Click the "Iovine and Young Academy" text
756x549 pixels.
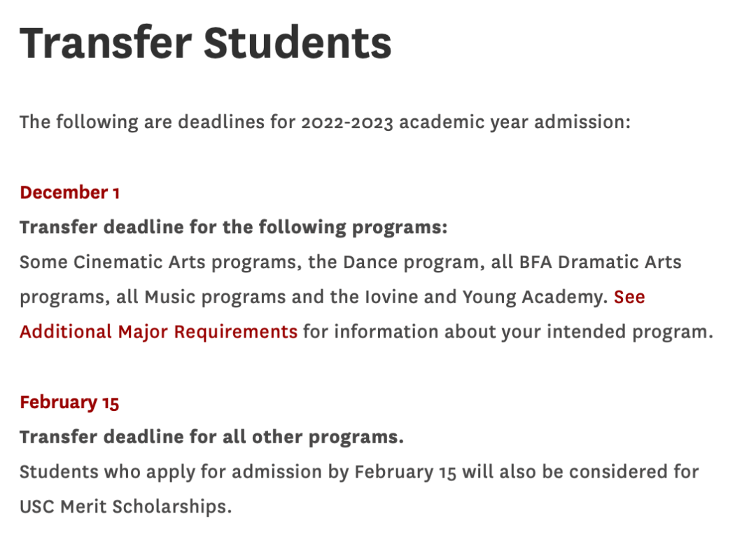pyautogui.click(x=484, y=297)
